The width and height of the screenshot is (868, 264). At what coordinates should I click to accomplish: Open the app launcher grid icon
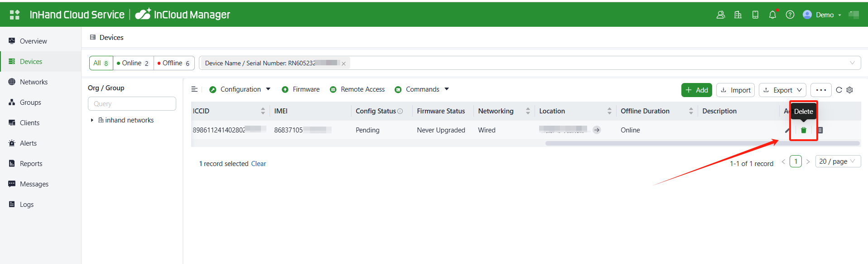14,15
